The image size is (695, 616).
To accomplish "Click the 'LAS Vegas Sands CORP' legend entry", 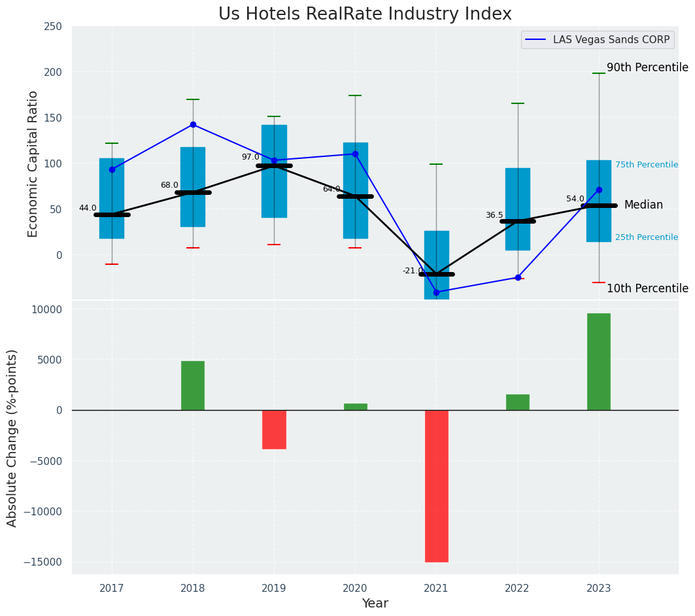I will (x=598, y=40).
